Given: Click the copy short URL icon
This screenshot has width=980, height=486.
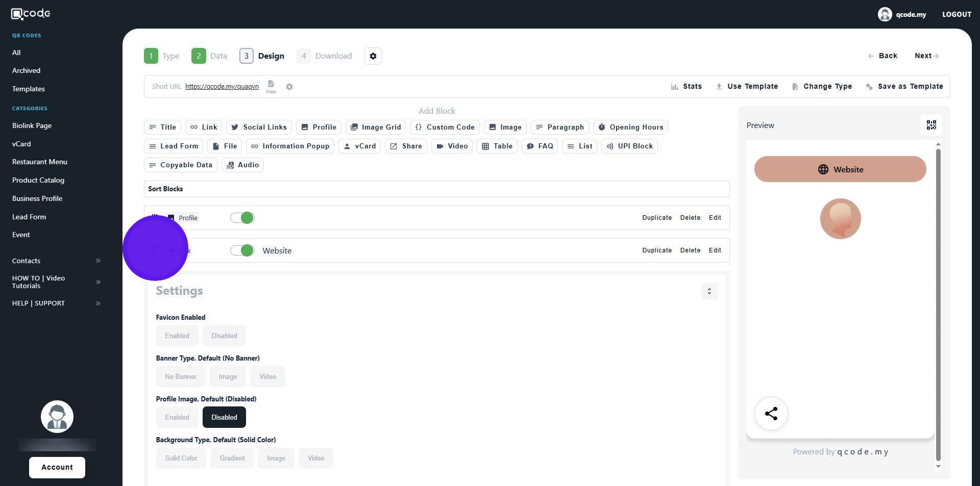Looking at the screenshot, I should (x=271, y=86).
